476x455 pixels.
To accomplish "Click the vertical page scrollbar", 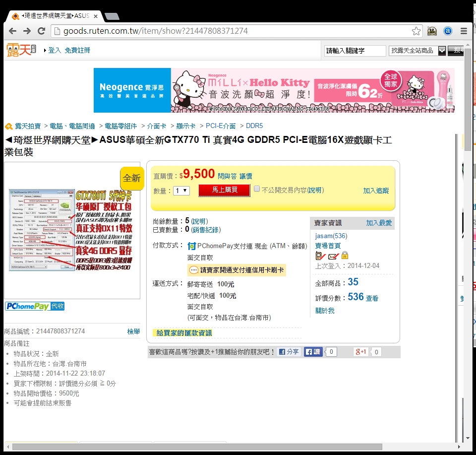I will [468, 99].
